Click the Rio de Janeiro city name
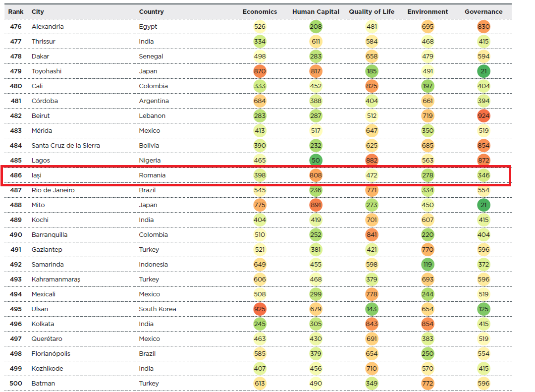Viewport: 535px width, 392px height. 53,190
